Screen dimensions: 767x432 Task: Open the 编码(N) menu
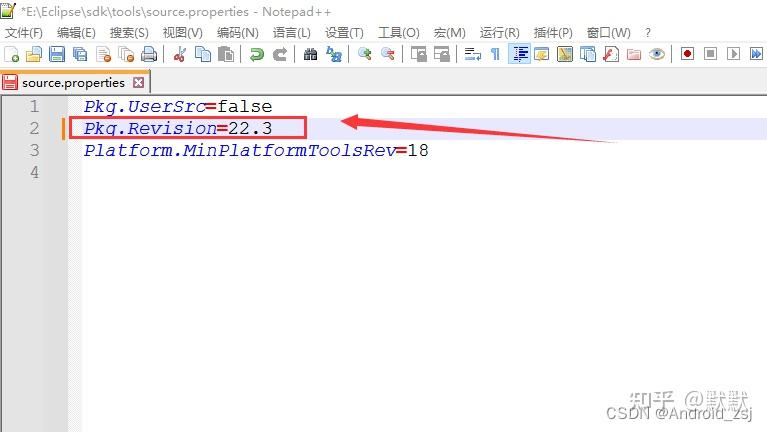tap(237, 33)
